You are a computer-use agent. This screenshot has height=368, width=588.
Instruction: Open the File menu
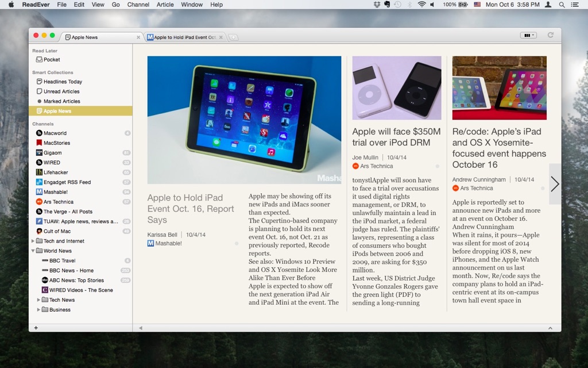pyautogui.click(x=62, y=5)
